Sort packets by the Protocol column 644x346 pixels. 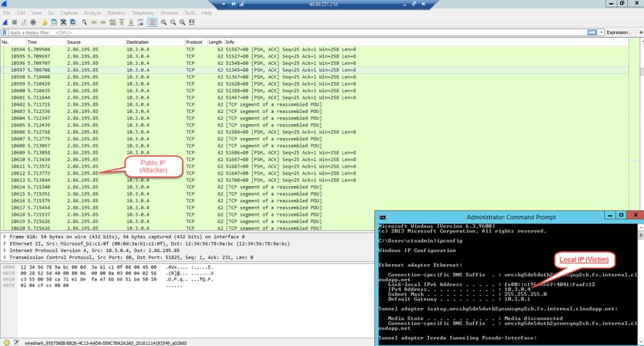point(195,42)
